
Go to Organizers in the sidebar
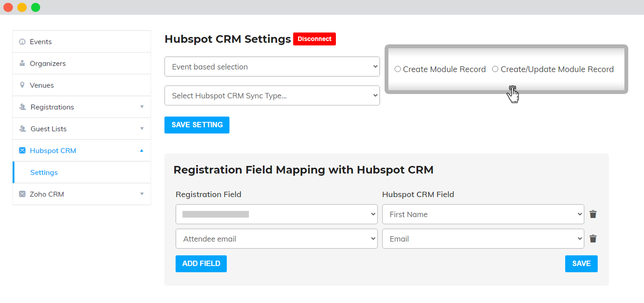82,63
